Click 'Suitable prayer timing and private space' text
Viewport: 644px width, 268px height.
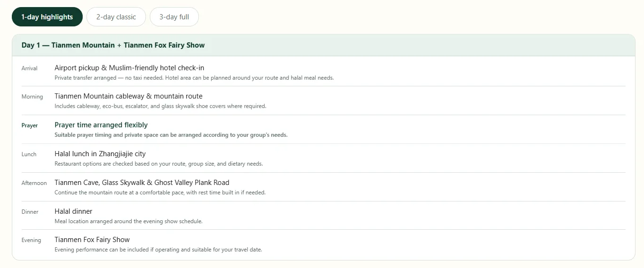point(171,135)
